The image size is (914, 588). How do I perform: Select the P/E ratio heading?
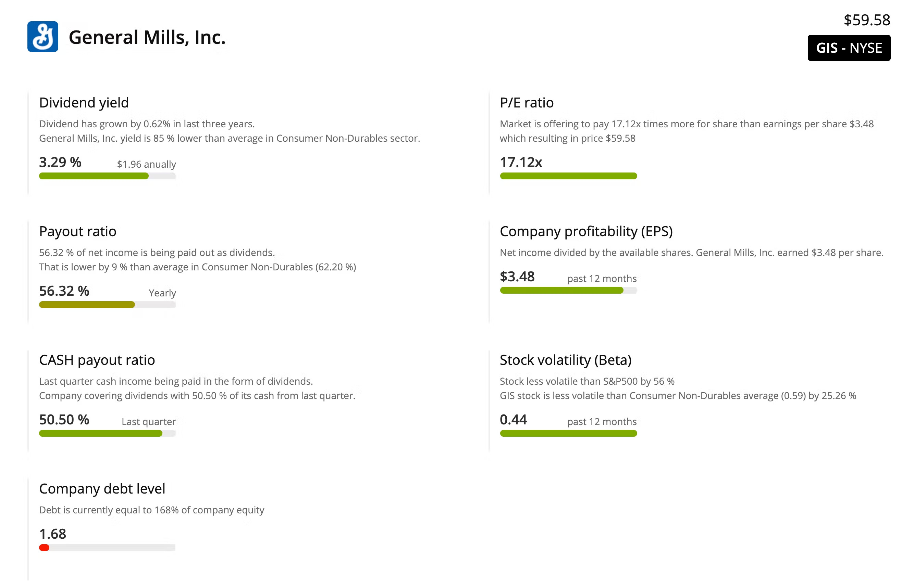pos(527,103)
